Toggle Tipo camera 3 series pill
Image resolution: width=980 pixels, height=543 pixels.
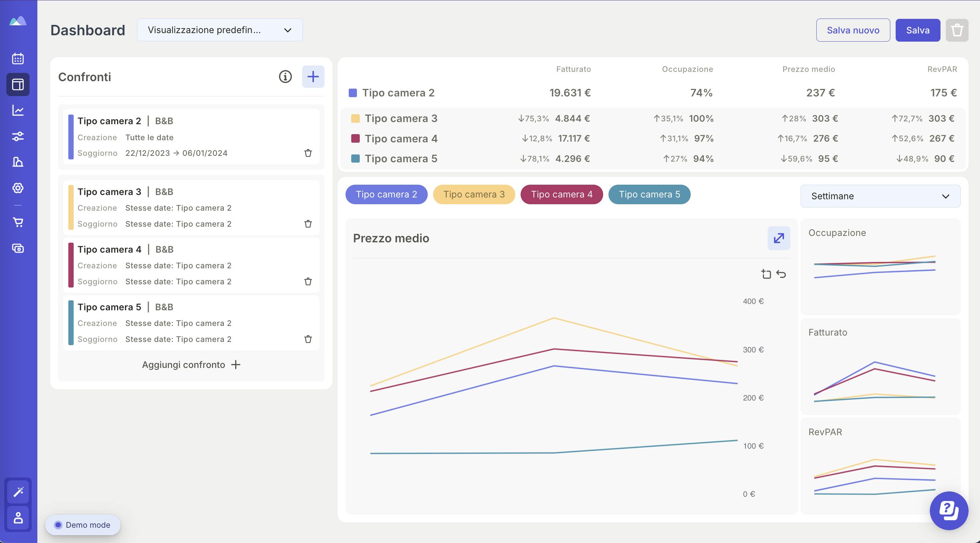point(474,194)
